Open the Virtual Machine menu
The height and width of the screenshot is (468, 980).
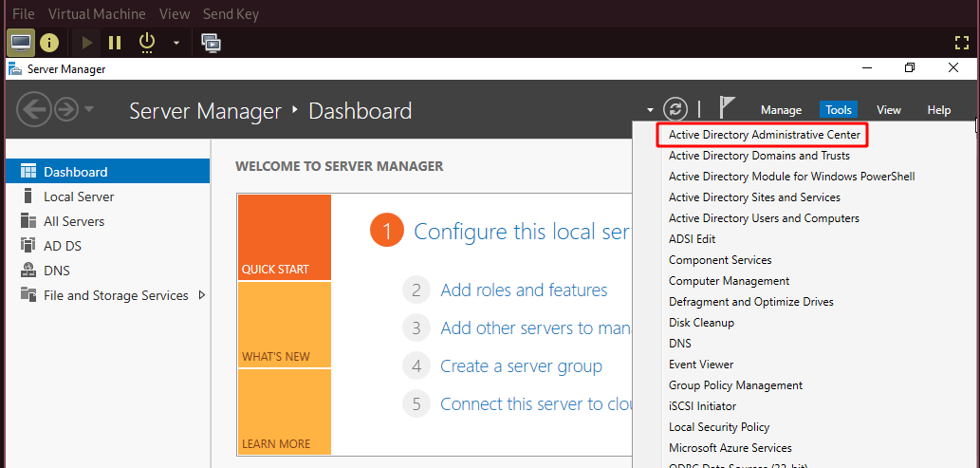click(x=97, y=13)
